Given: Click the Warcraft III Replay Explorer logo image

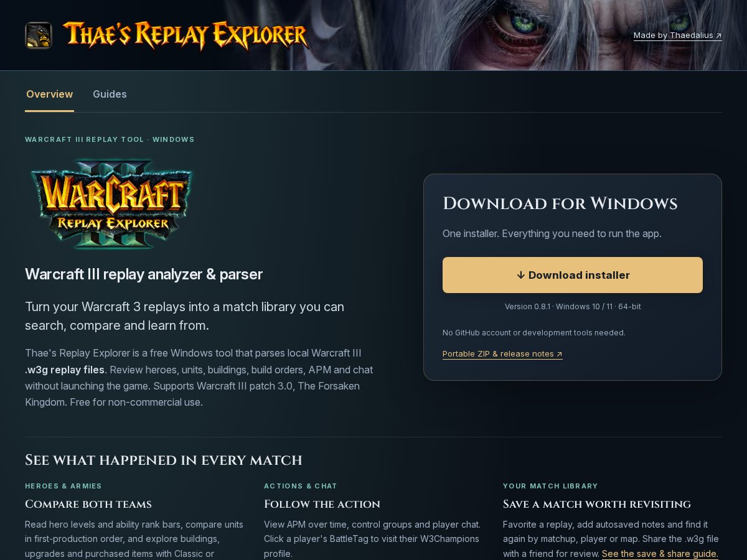Looking at the screenshot, I should point(112,205).
